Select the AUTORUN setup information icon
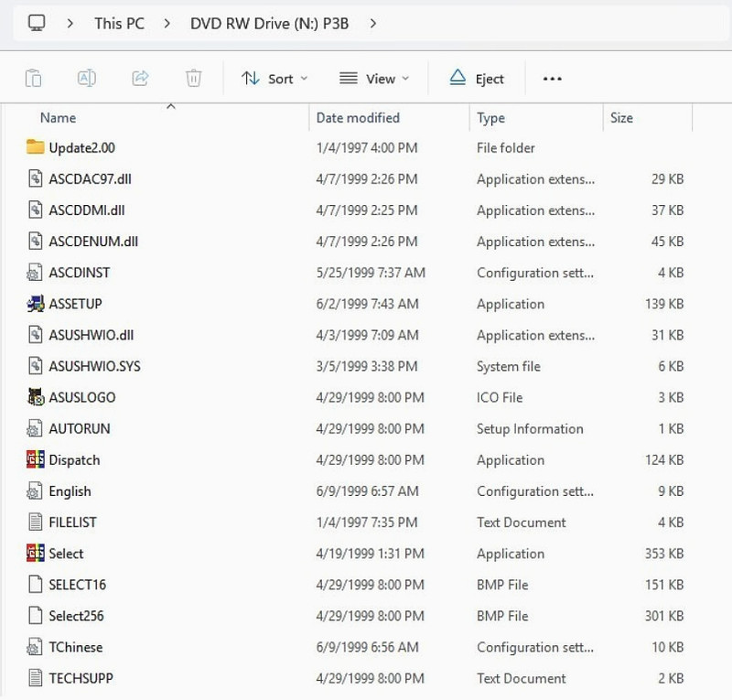The height and width of the screenshot is (700, 732). click(35, 428)
